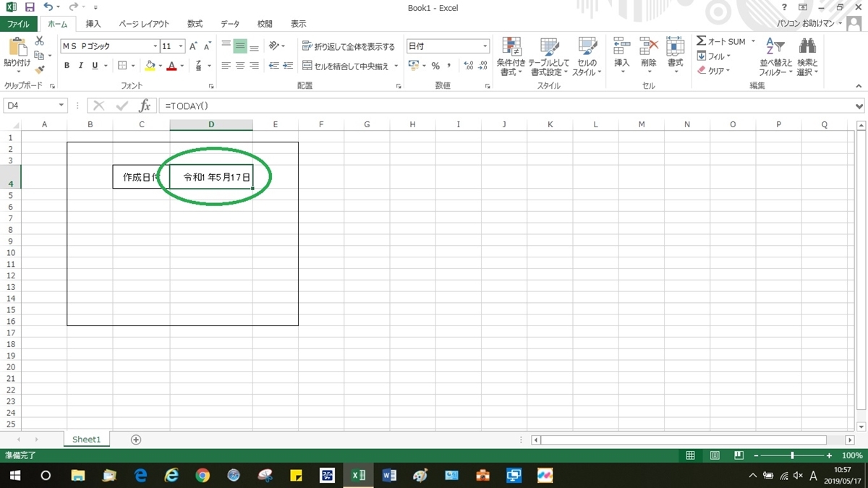868x488 pixels.
Task: Switch to the 数式 (Formulas) tab
Action: 195,24
